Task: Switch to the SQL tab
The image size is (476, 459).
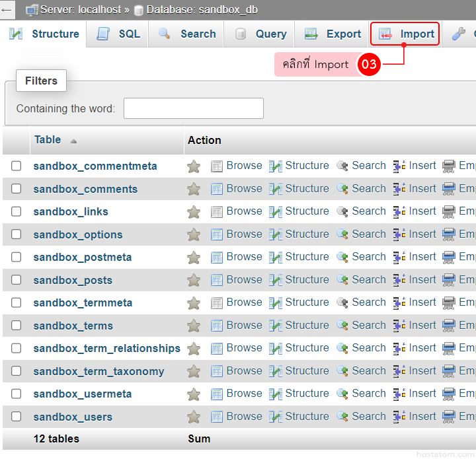Action: coord(118,34)
